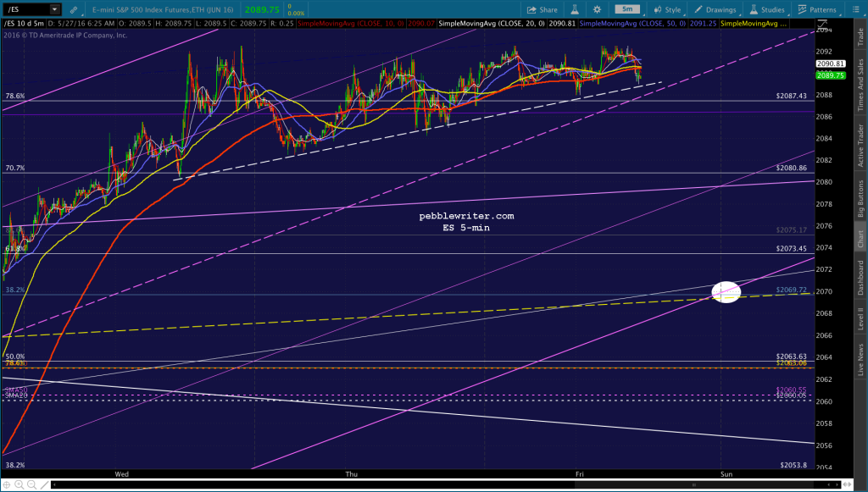The height and width of the screenshot is (492, 868).
Task: Click scrollbar left arrow at bottom
Action: (53, 485)
